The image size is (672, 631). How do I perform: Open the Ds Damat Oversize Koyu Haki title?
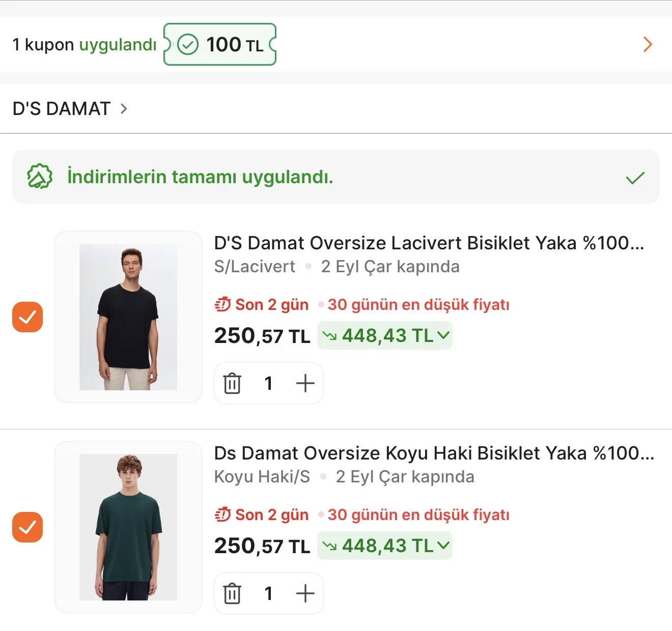click(x=434, y=453)
